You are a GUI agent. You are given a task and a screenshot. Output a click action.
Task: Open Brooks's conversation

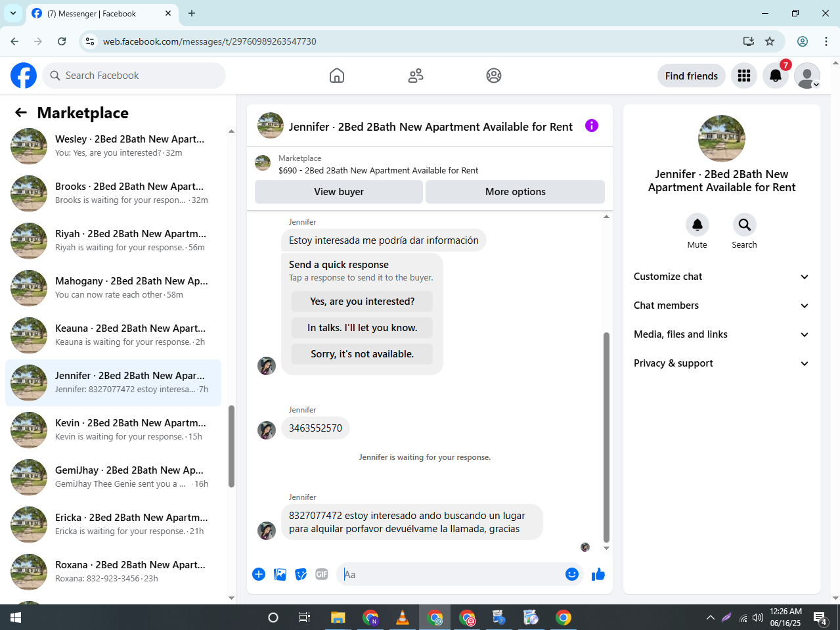pos(113,193)
